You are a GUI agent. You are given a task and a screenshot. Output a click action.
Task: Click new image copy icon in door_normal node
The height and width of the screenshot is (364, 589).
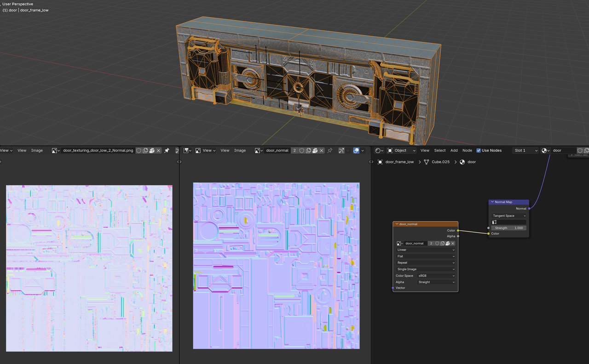tap(442, 243)
